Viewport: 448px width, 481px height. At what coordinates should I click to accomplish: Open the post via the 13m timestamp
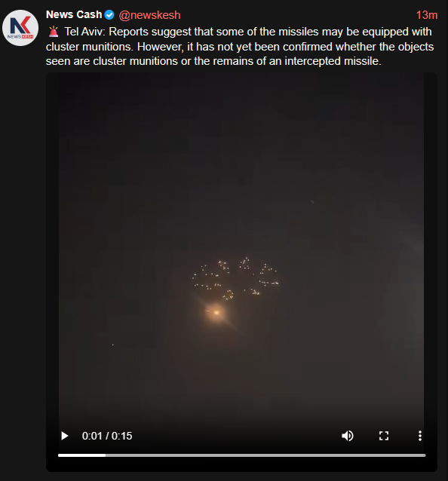click(427, 15)
